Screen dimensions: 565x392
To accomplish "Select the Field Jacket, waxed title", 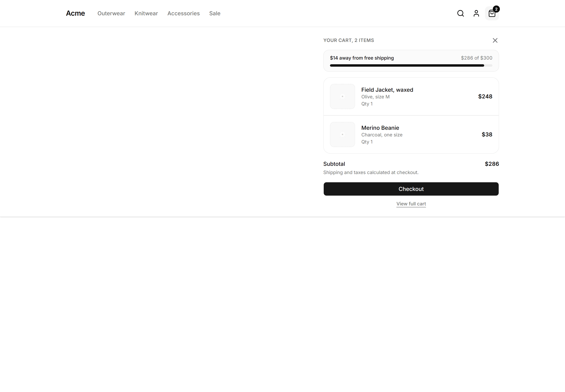I will [x=387, y=90].
